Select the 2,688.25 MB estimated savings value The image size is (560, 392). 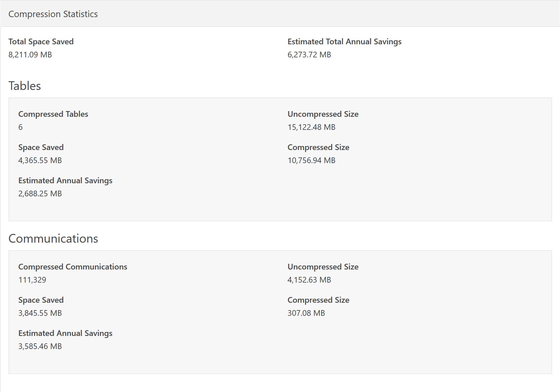[40, 194]
